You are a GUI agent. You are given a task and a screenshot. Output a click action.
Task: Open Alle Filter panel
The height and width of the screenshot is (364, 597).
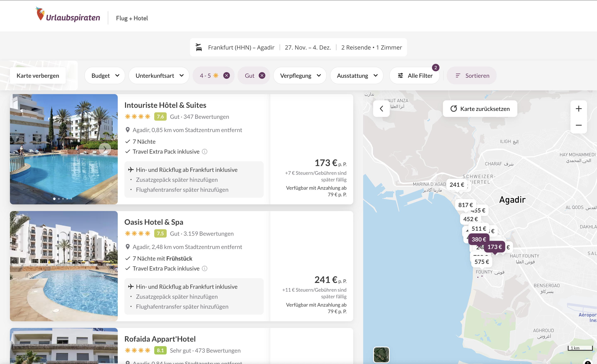click(415, 76)
